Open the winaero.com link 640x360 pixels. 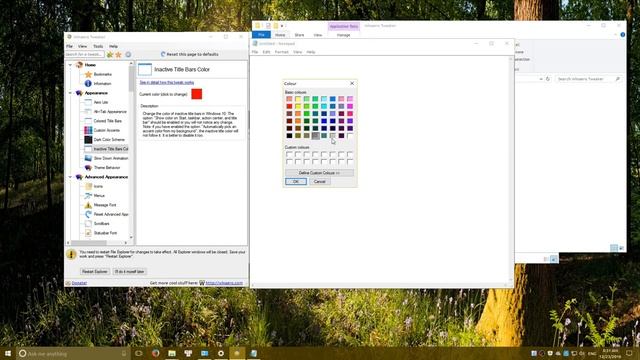[x=224, y=283]
